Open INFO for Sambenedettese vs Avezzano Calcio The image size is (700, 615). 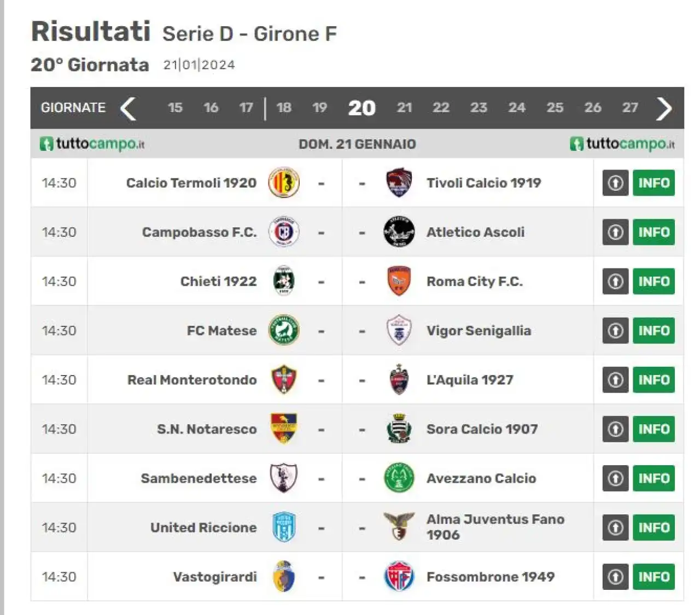654,478
